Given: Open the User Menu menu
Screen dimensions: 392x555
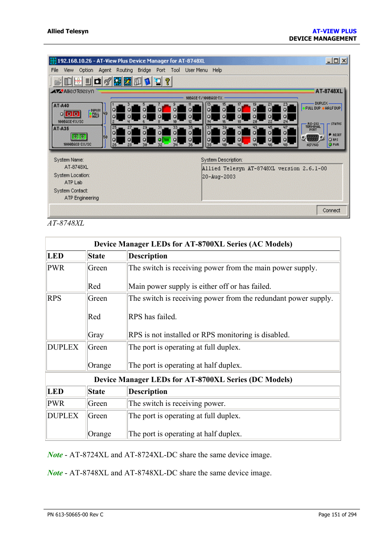Looking at the screenshot, I should coord(196,70).
